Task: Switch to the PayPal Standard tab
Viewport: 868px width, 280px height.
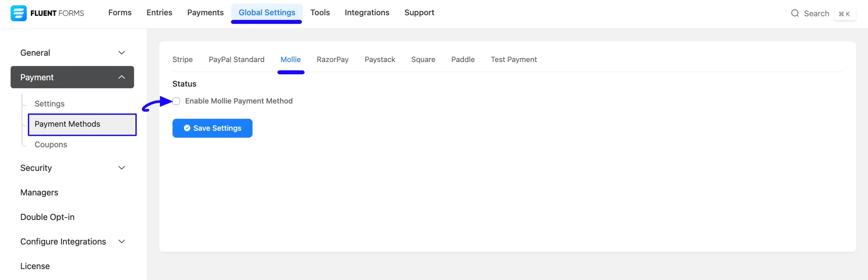Action: (237, 60)
